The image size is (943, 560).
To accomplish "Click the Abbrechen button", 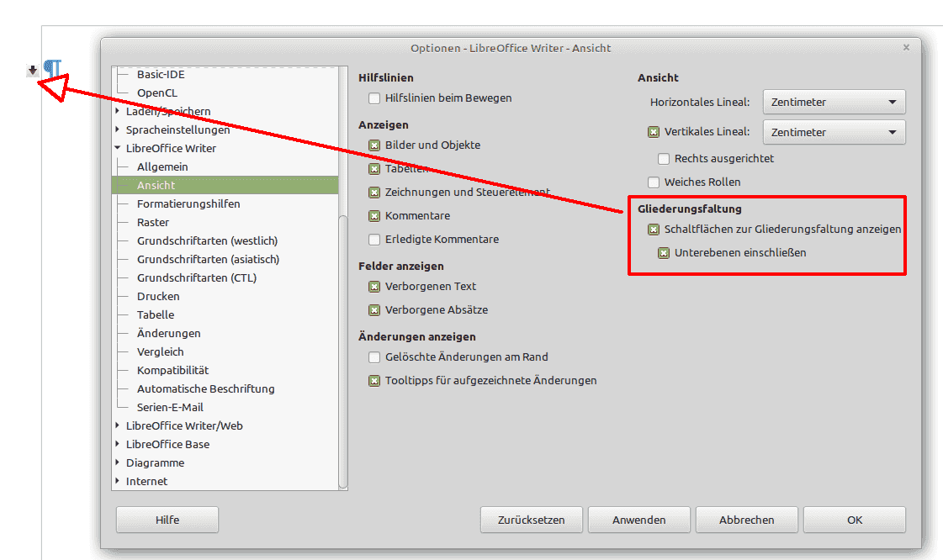I will tap(746, 520).
